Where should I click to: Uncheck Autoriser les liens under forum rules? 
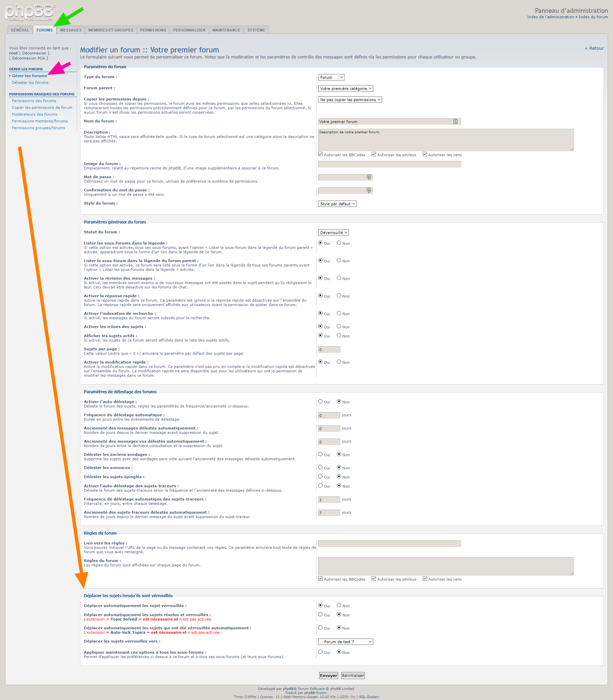click(425, 579)
